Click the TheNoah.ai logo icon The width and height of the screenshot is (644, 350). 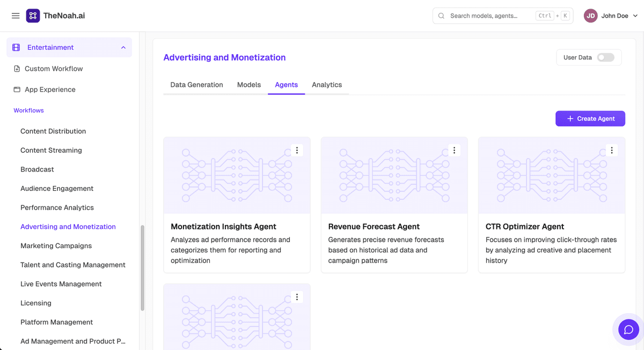33,16
